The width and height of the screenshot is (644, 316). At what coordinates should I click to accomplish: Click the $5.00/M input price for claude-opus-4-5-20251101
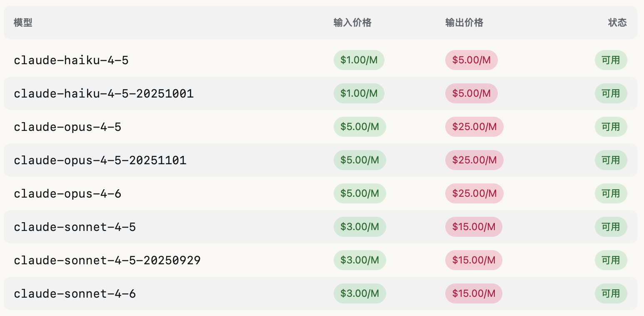(x=359, y=160)
